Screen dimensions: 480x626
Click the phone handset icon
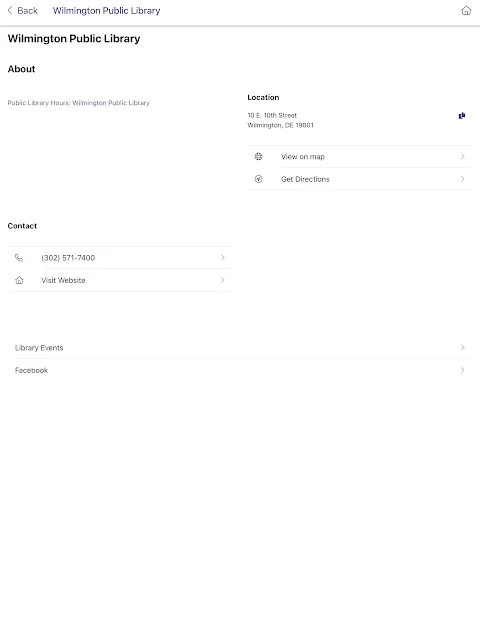19,258
